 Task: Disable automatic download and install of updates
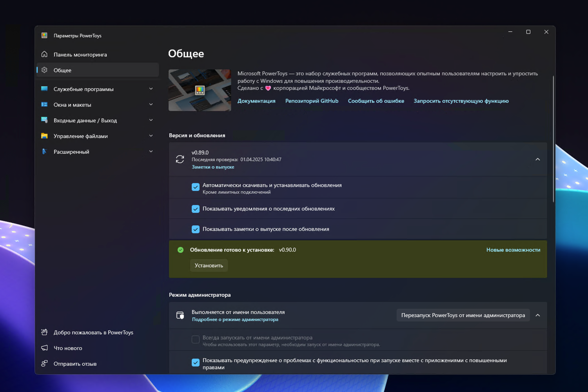196,187
